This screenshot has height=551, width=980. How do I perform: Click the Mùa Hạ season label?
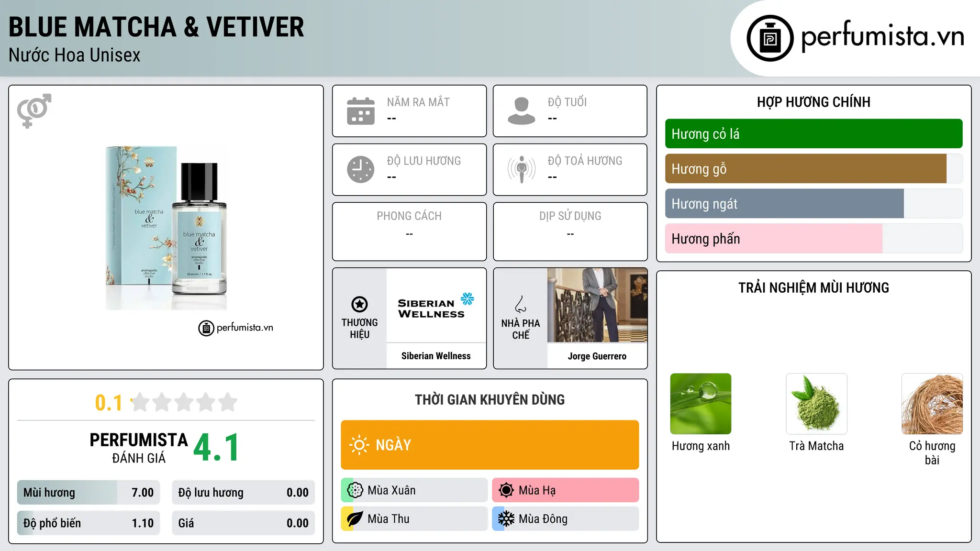(537, 490)
